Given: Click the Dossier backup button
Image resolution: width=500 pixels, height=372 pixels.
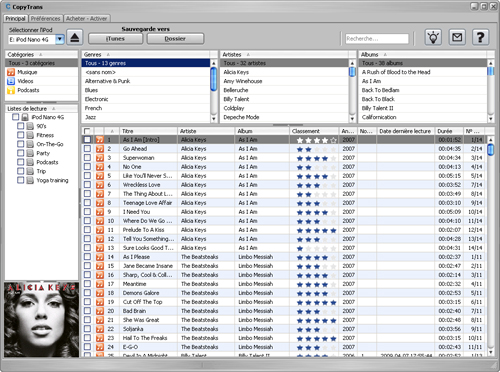Looking at the screenshot, I should click(175, 39).
